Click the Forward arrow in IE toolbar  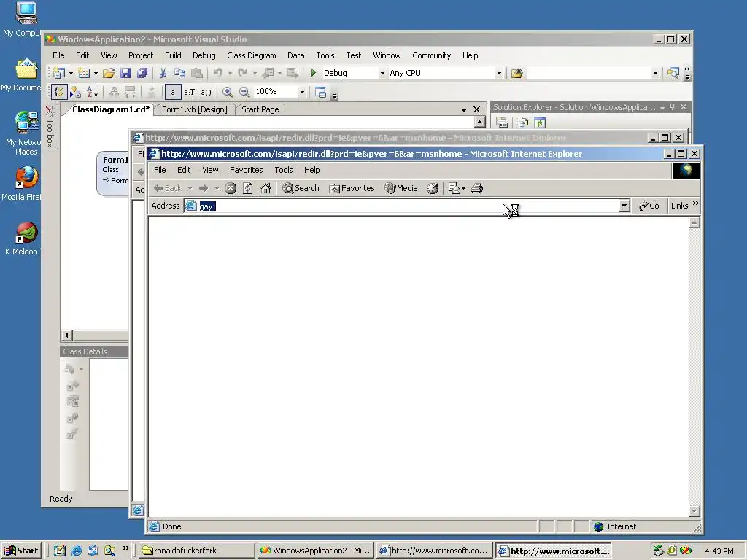click(204, 189)
